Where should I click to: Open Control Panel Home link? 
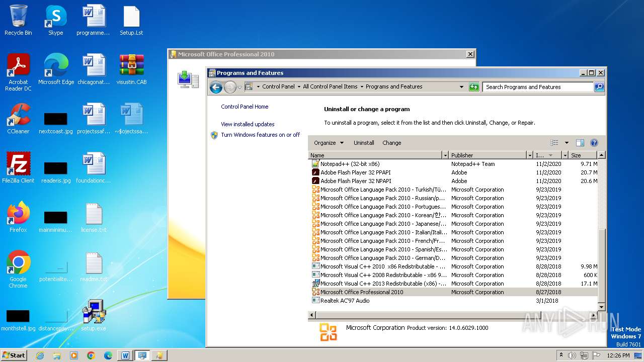pos(245,107)
